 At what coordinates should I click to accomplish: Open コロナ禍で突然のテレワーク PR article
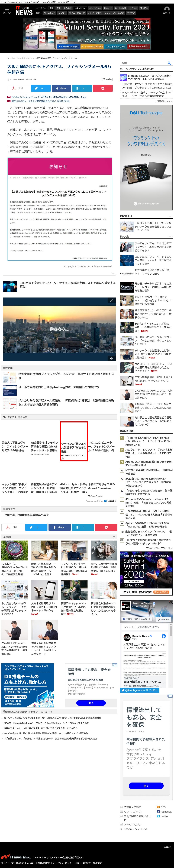67,285
